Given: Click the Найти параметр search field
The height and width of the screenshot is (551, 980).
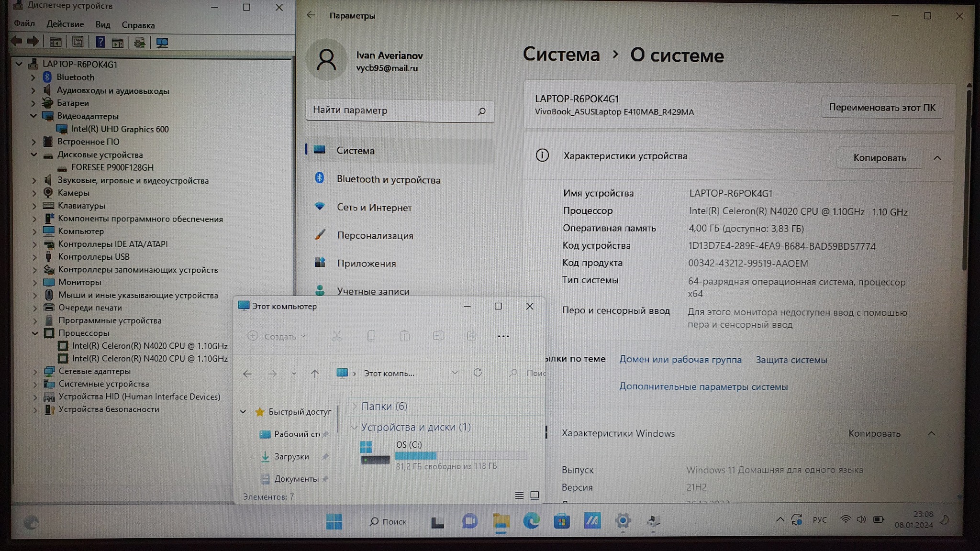Looking at the screenshot, I should (392, 110).
